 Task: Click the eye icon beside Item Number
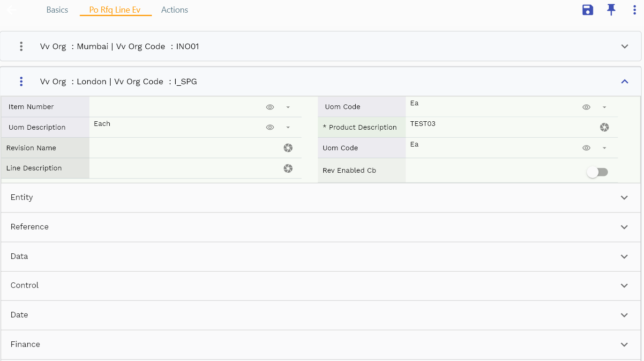[x=270, y=107]
